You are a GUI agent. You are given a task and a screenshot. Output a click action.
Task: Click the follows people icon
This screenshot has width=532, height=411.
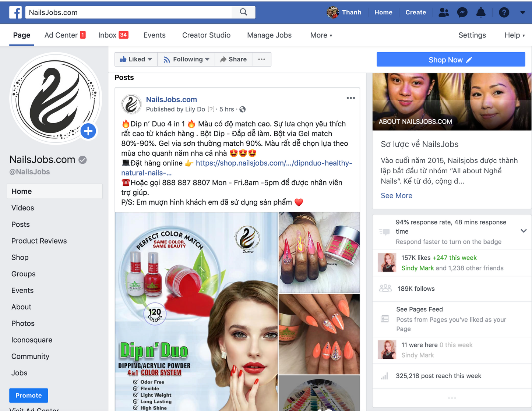(x=385, y=288)
